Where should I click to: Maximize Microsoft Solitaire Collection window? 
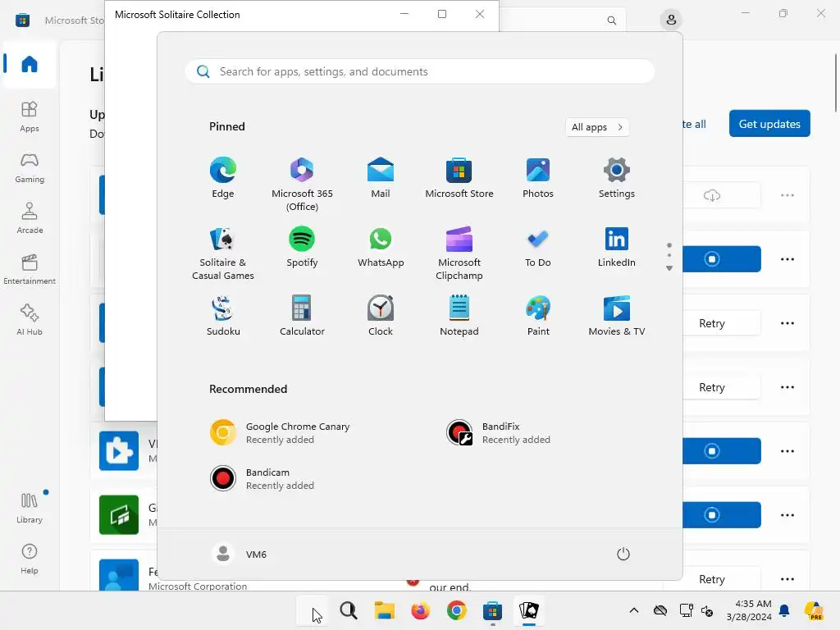point(442,14)
